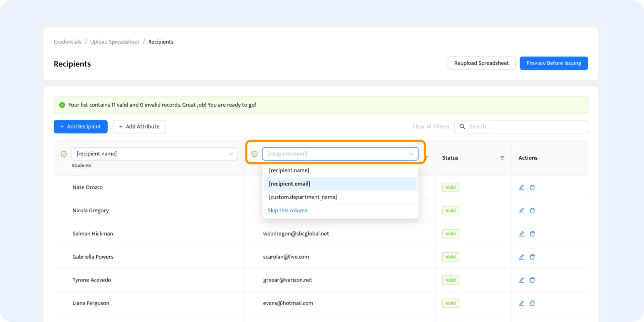Click the Status column filter icon

coord(502,158)
